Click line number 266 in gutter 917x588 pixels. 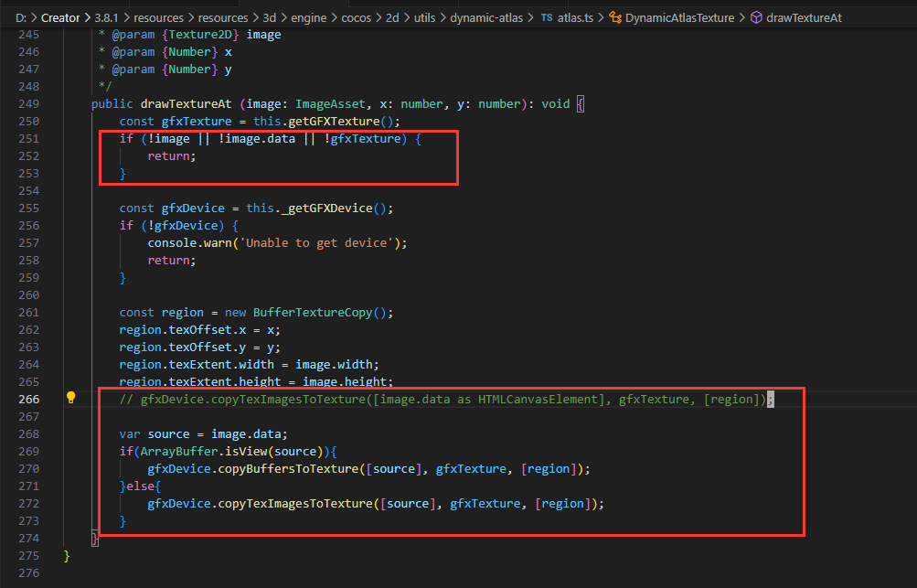(28, 399)
